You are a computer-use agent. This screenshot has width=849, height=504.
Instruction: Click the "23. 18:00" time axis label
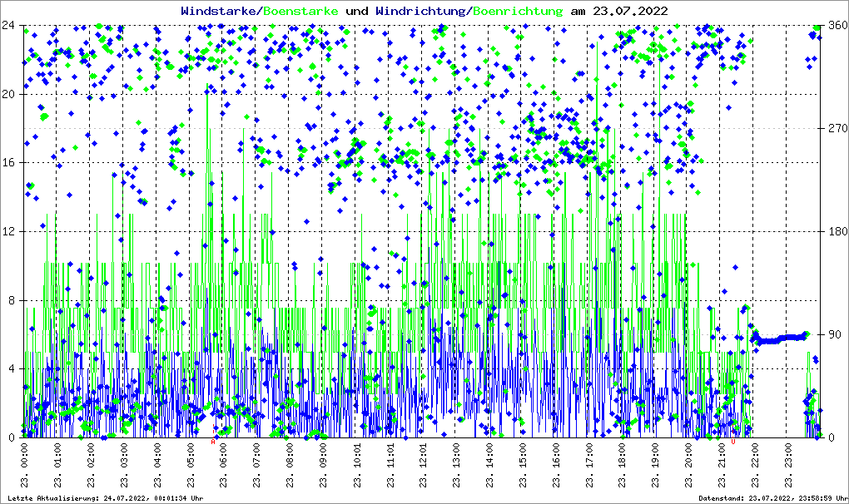[x=623, y=465]
